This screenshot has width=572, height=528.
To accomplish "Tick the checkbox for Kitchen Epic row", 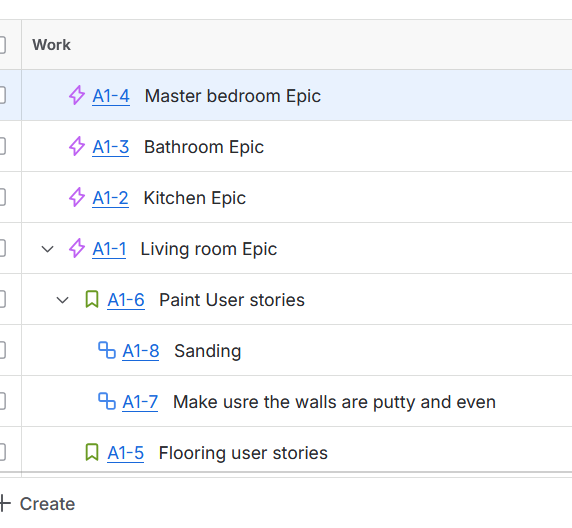I will coord(2,197).
